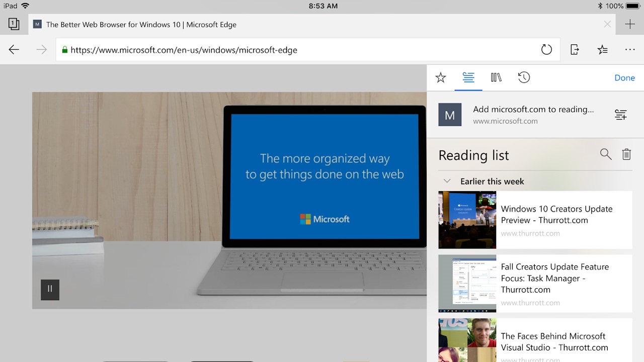Switch to the Favorites star tab

[x=441, y=77]
